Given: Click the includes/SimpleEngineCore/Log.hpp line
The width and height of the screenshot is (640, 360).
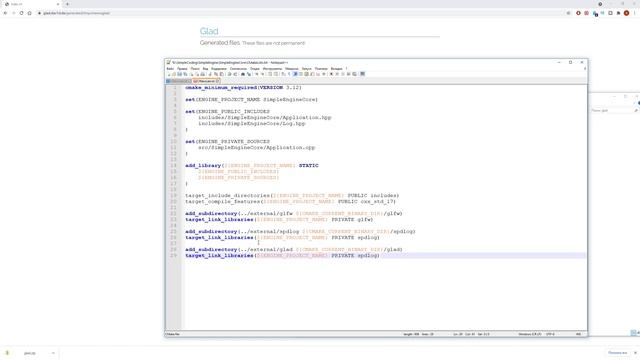Looking at the screenshot, I should [252, 123].
